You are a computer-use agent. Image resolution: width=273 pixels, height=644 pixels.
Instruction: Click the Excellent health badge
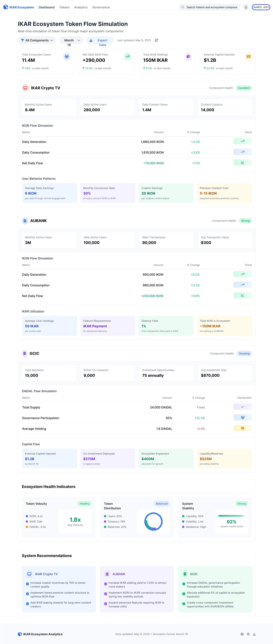244,88
